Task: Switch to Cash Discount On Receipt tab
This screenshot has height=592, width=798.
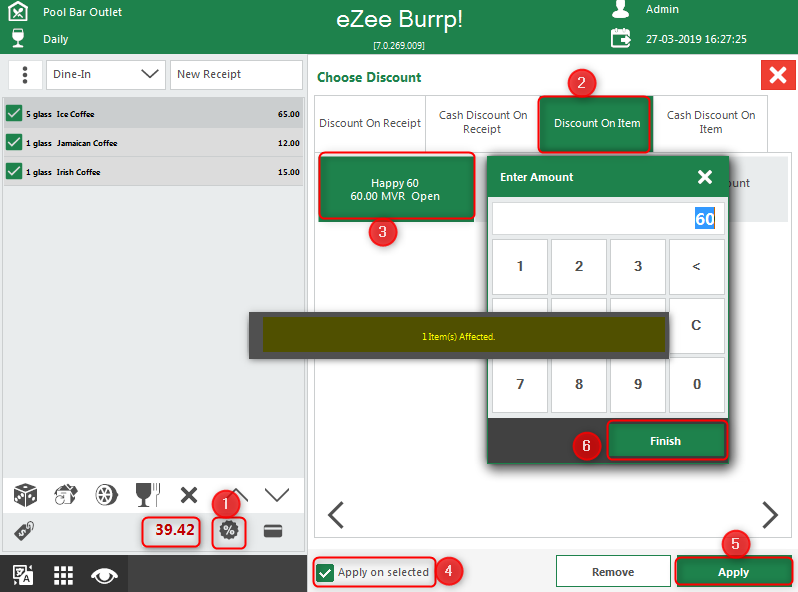Action: coord(482,123)
